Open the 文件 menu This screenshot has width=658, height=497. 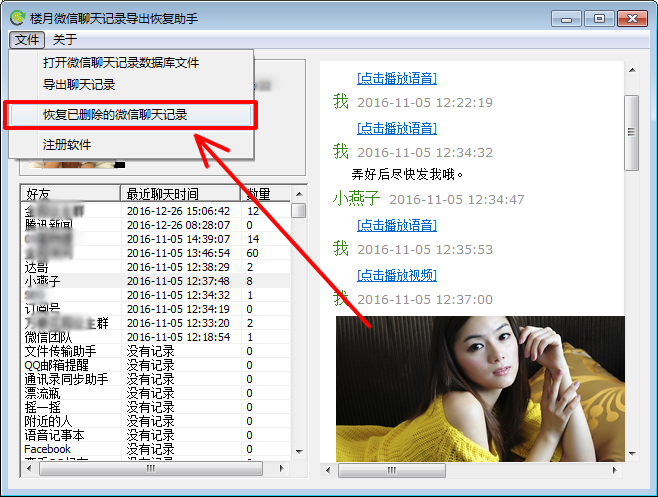27,40
